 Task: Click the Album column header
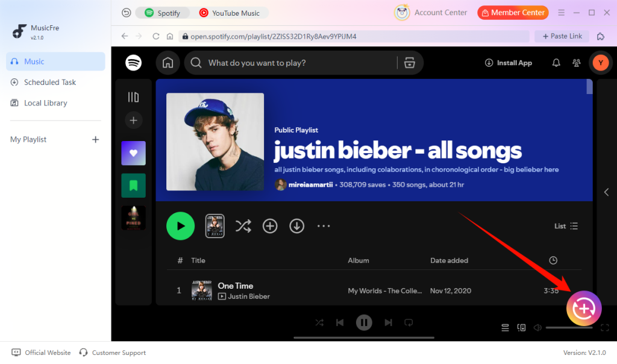click(358, 260)
